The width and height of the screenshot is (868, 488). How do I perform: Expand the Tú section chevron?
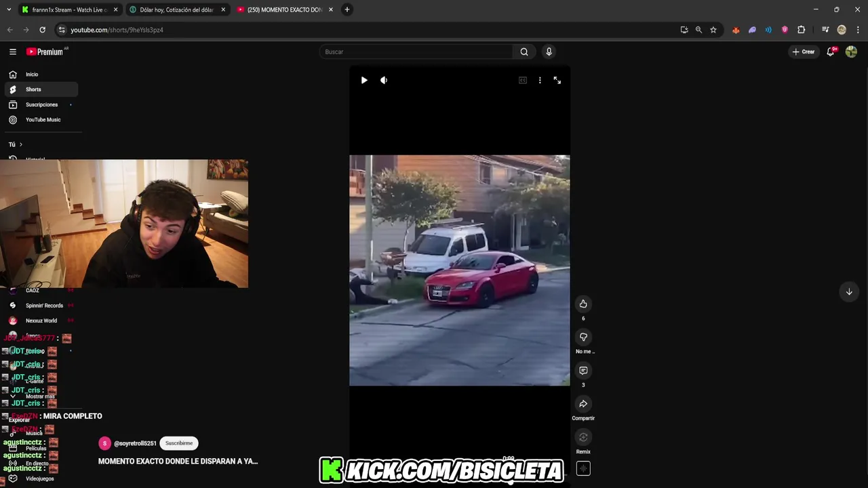tap(20, 144)
